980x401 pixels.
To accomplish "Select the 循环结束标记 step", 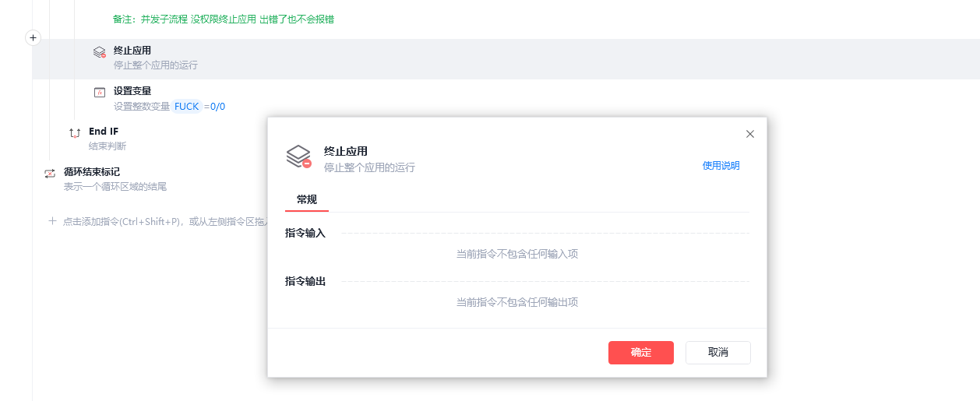I will [92, 172].
